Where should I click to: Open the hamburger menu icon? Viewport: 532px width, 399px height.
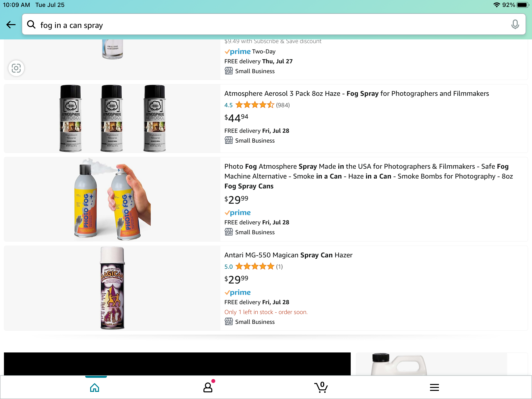[x=434, y=387]
